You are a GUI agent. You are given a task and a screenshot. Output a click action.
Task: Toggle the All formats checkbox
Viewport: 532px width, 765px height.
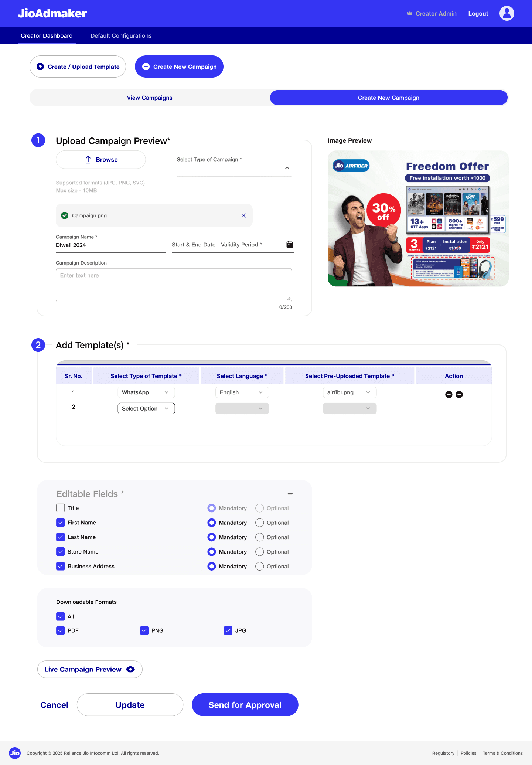click(61, 616)
